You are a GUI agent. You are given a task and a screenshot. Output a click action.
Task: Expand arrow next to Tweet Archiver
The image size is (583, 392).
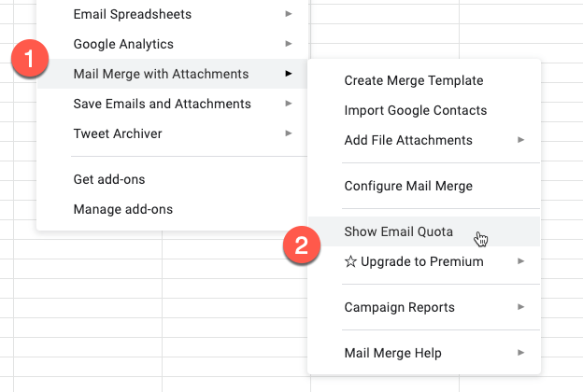click(x=289, y=133)
